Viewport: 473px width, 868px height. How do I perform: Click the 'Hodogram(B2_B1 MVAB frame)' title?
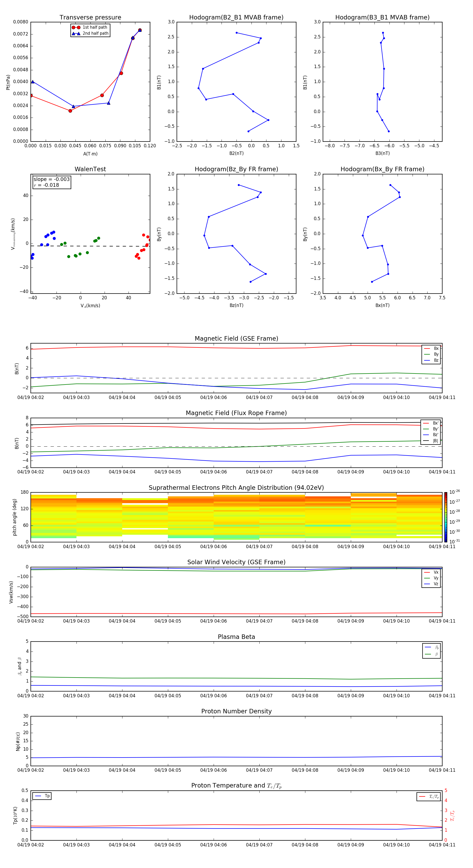[236, 17]
